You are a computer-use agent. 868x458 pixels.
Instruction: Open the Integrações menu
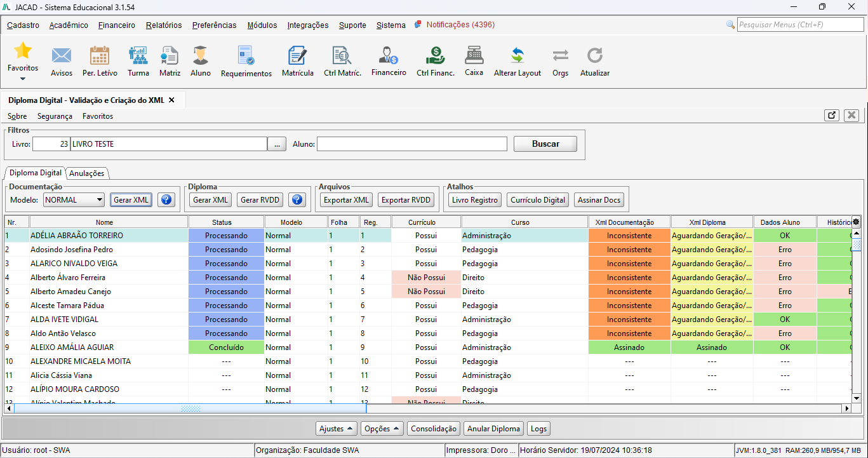point(308,25)
